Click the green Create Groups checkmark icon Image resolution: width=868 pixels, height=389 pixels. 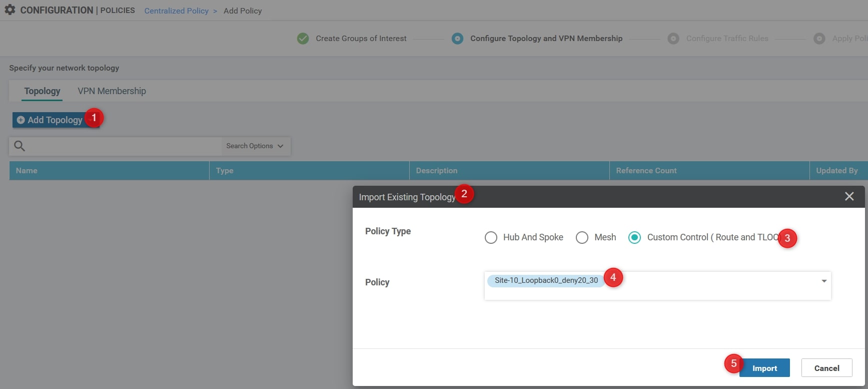303,39
